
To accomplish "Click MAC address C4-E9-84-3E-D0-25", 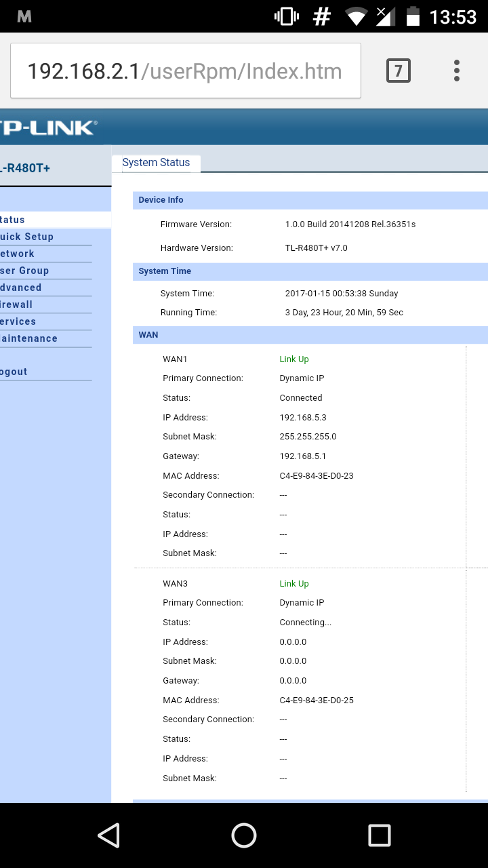I will coord(317,701).
